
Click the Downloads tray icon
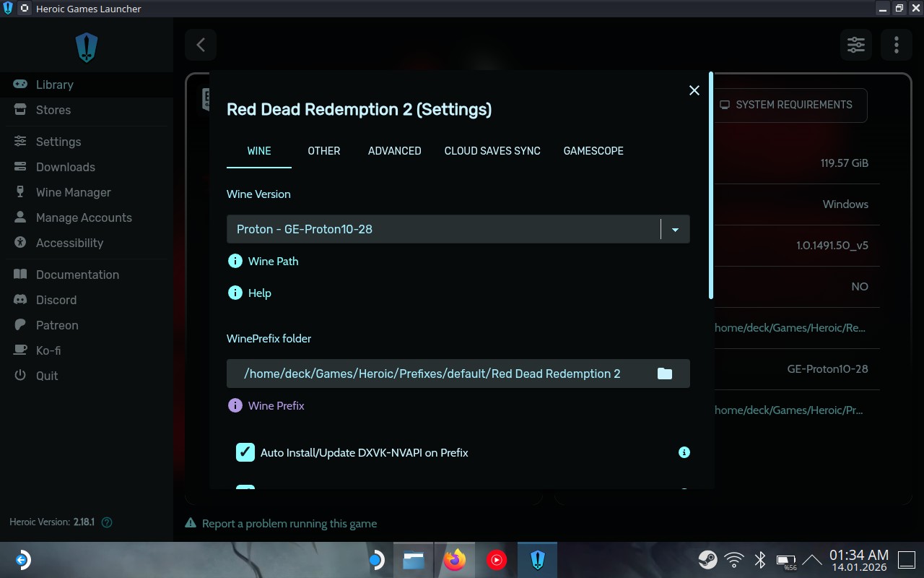[20, 167]
